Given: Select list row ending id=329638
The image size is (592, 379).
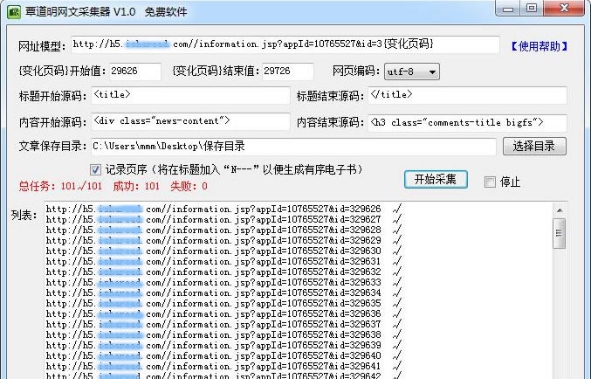Looking at the screenshot, I should [x=224, y=334].
